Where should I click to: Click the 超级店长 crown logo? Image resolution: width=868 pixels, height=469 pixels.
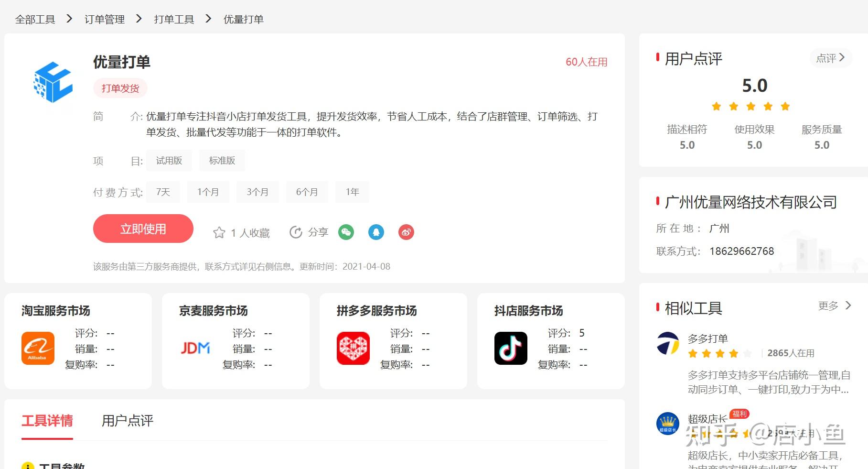[668, 424]
